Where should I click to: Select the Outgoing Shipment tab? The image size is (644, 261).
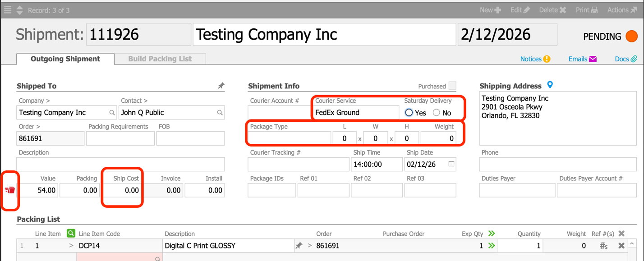(x=65, y=59)
